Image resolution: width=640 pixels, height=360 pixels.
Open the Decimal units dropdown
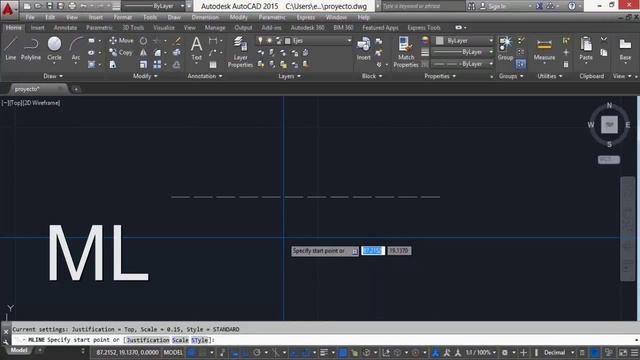[558, 352]
